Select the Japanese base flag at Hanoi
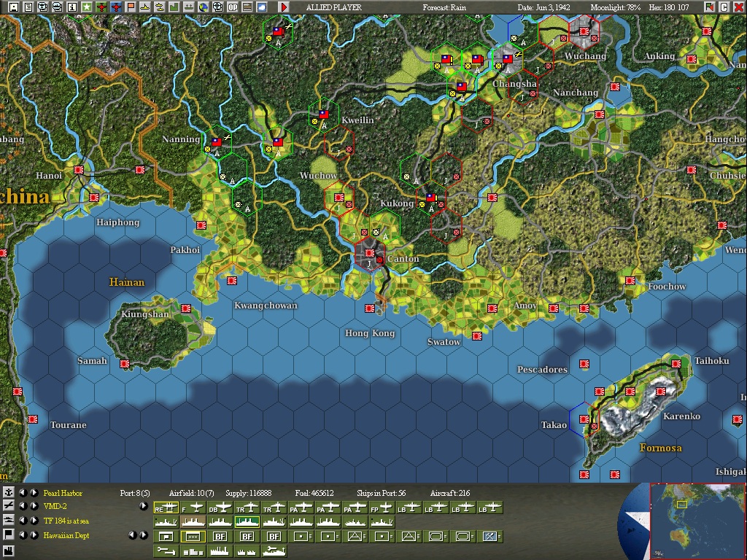This screenshot has height=560, width=747. pyautogui.click(x=79, y=170)
